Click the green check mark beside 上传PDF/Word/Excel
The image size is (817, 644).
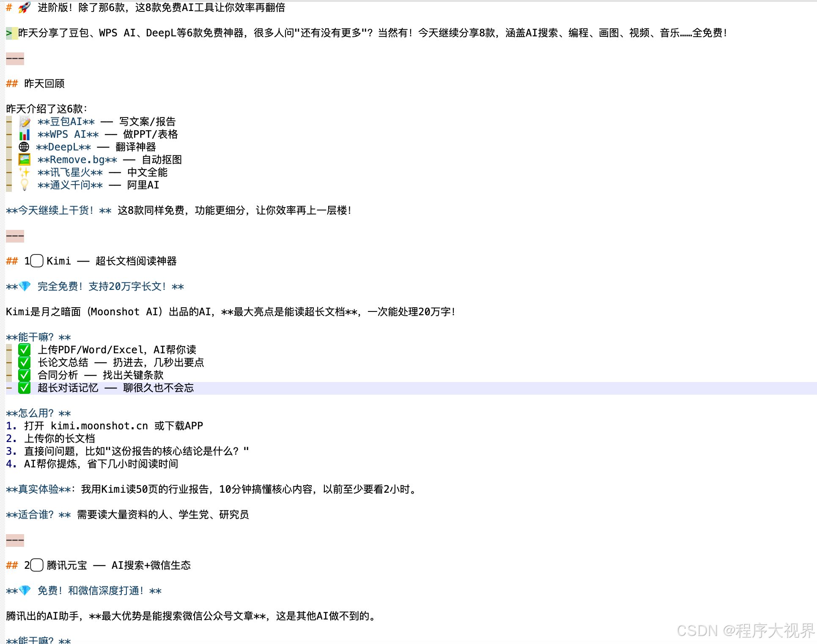[25, 350]
